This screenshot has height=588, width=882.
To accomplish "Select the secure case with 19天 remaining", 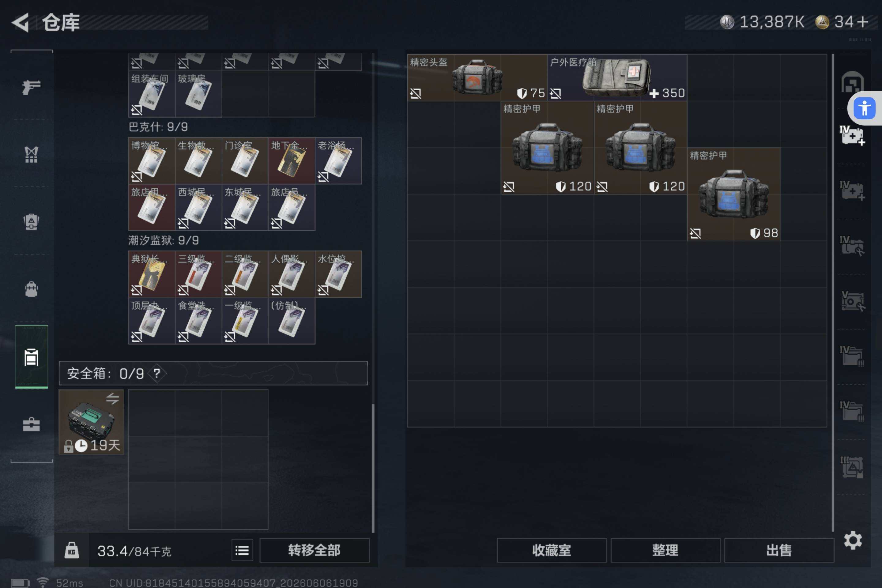I will 91,422.
